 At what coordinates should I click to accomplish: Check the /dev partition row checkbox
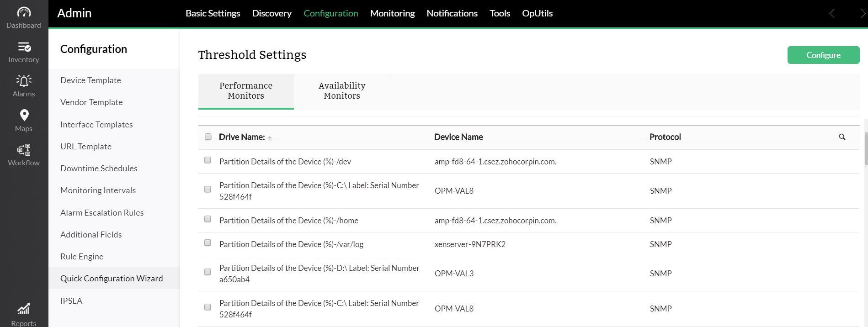(208, 160)
